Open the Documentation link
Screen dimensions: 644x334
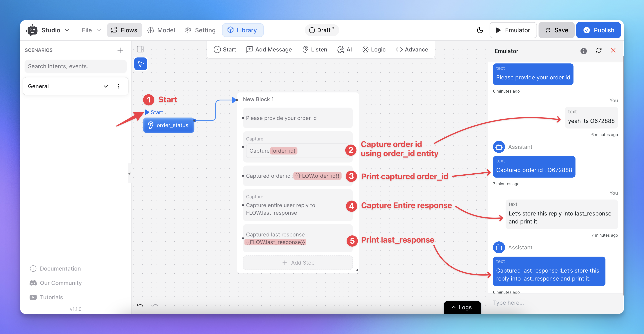point(56,269)
